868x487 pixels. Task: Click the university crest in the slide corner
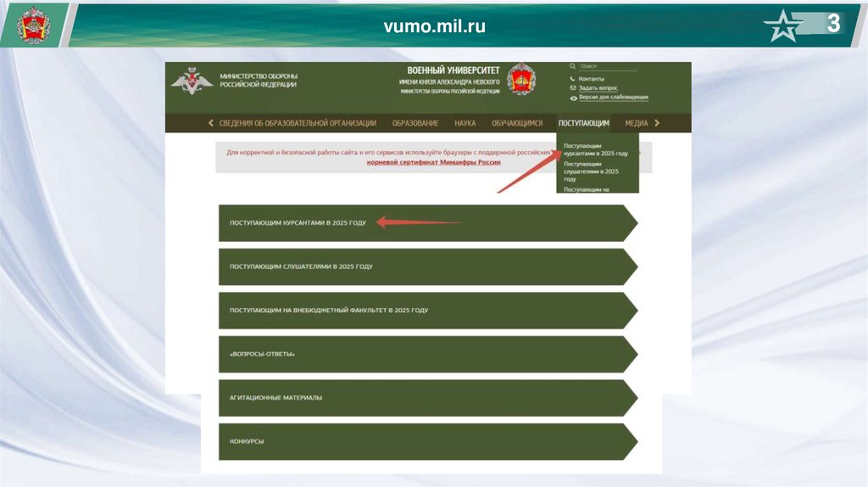[x=33, y=25]
